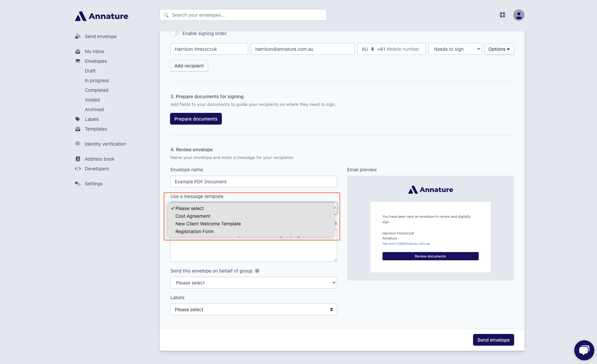Edit the Envelope name field
The height and width of the screenshot is (364, 597).
tap(254, 182)
